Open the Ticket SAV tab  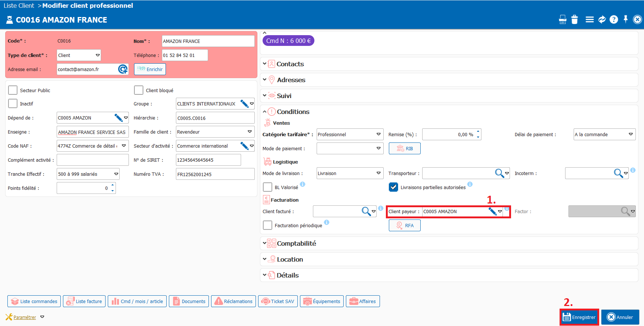pyautogui.click(x=278, y=301)
